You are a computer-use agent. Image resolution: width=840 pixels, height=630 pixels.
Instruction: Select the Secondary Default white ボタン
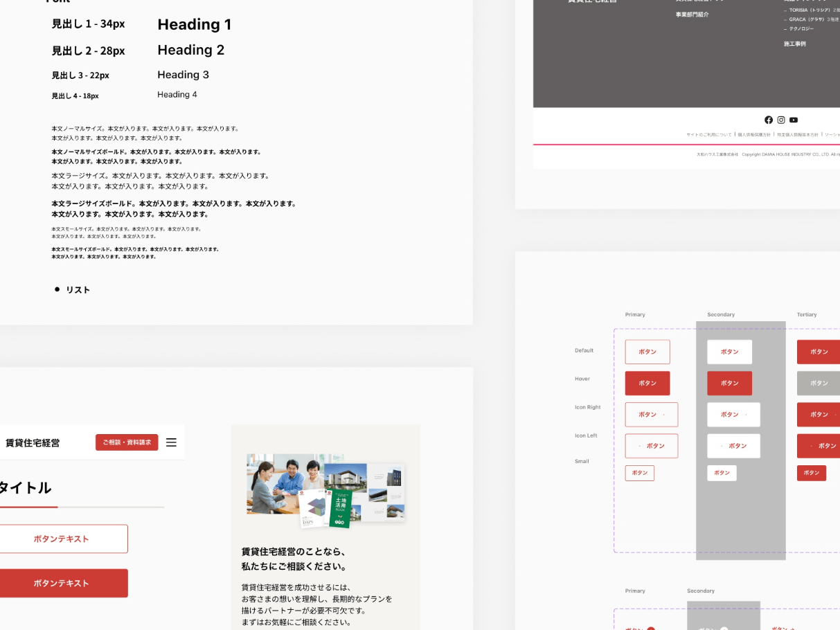(x=729, y=352)
